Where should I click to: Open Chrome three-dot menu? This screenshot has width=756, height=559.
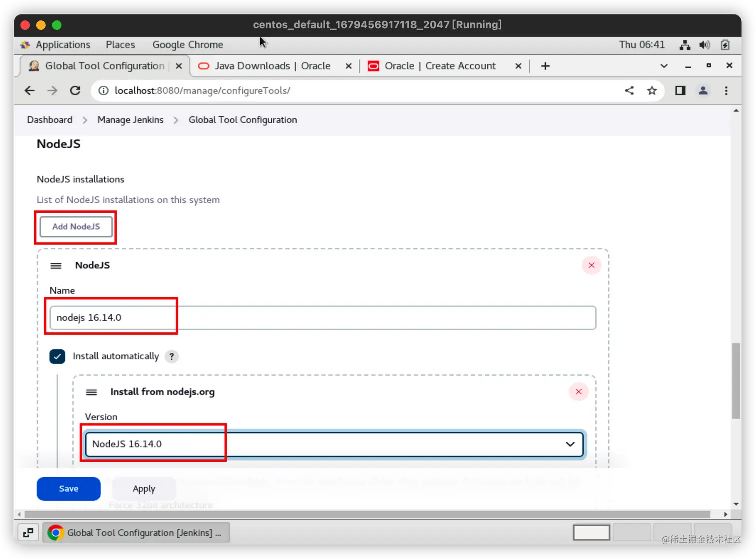tap(726, 90)
